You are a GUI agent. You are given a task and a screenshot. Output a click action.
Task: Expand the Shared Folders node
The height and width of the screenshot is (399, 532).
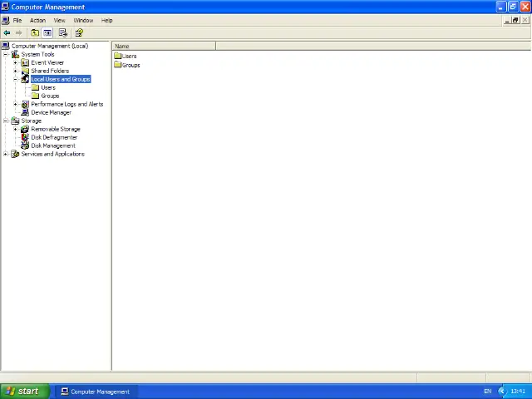[15, 71]
